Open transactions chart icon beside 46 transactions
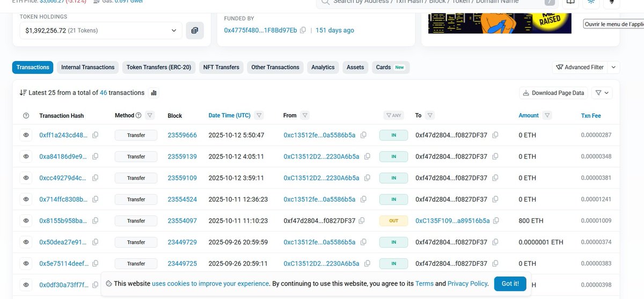644x299 pixels. click(x=154, y=93)
